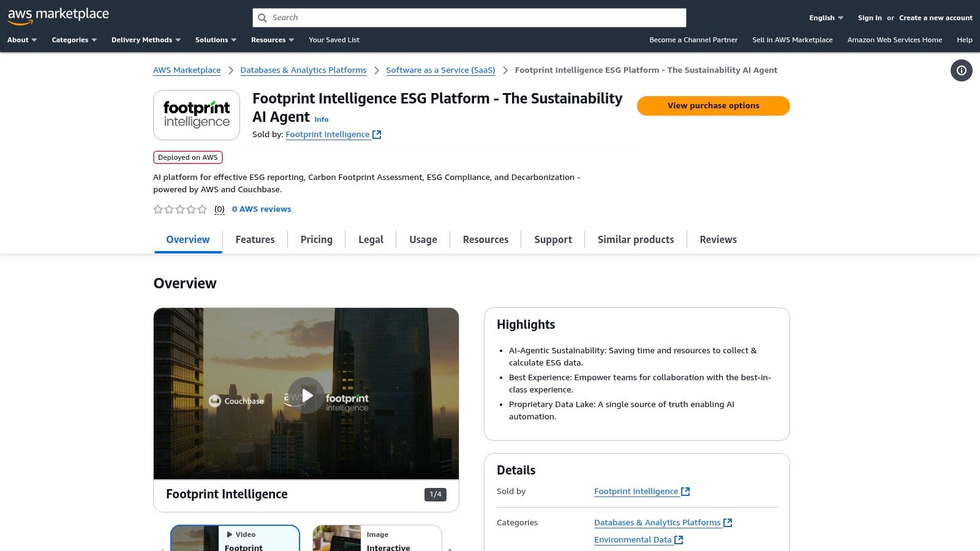Select the Video Footprint thumbnail
This screenshot has width=980, height=551.
[x=235, y=538]
